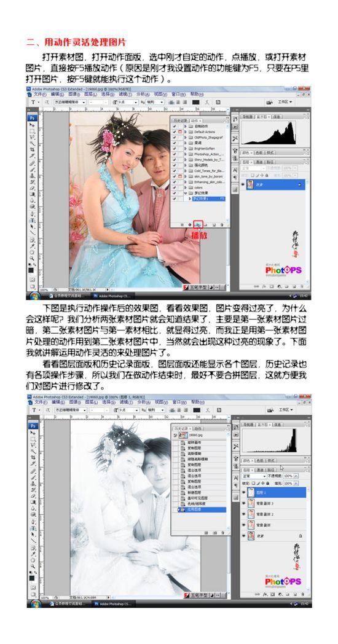Create a new action set via folder icon
This screenshot has height=644, width=338.
(206, 225)
